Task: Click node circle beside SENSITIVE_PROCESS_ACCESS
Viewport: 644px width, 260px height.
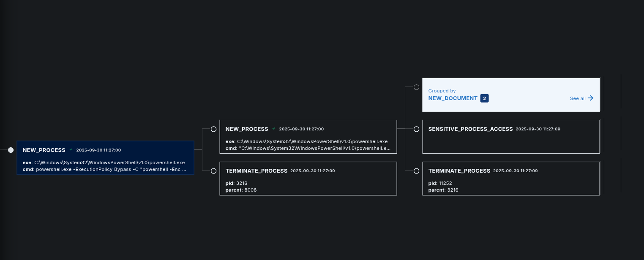Action: click(416, 129)
